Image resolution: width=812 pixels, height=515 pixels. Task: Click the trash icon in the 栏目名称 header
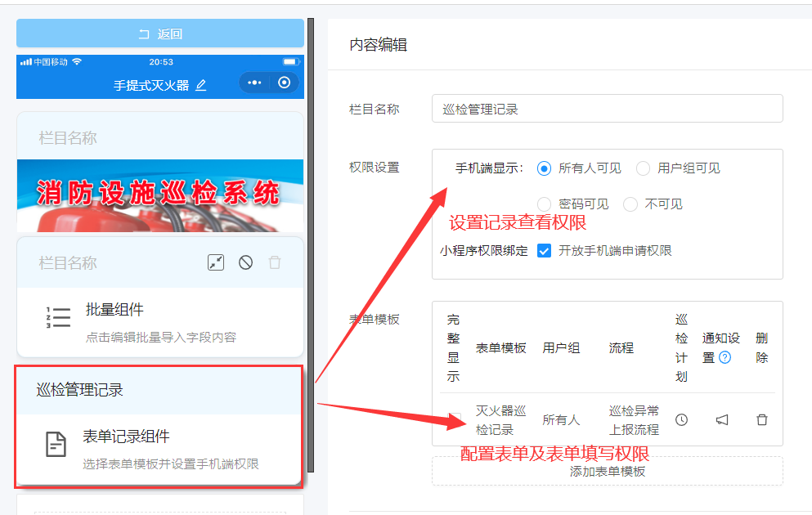275,262
